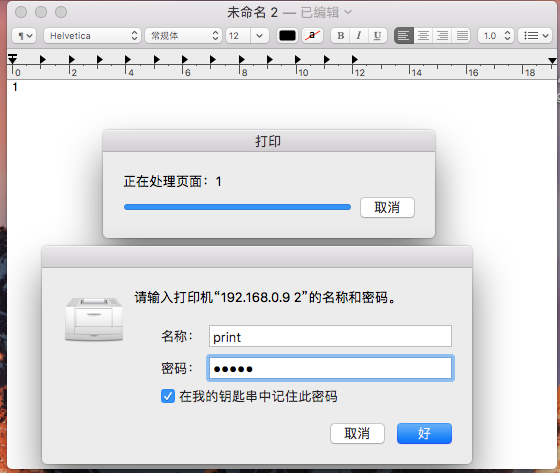The height and width of the screenshot is (473, 560).
Task: Apply underline formatting with U icon
Action: point(378,36)
